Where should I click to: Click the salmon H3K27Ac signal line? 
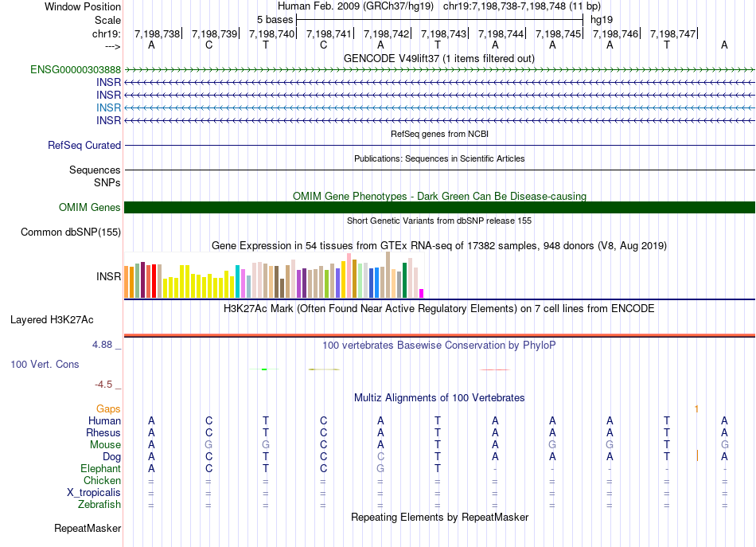tap(439, 334)
